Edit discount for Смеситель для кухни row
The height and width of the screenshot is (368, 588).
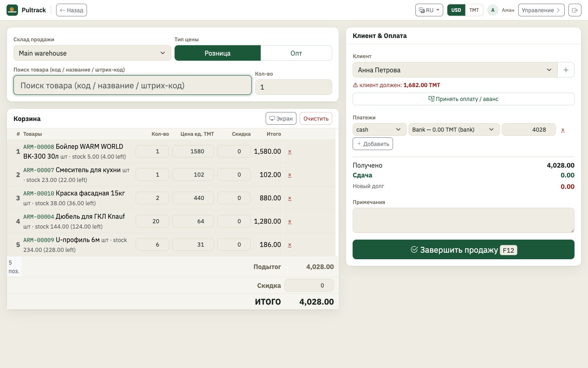[234, 175]
